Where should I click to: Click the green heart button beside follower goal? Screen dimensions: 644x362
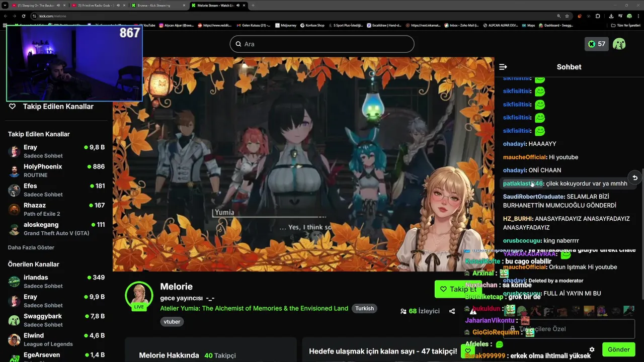pos(468,351)
